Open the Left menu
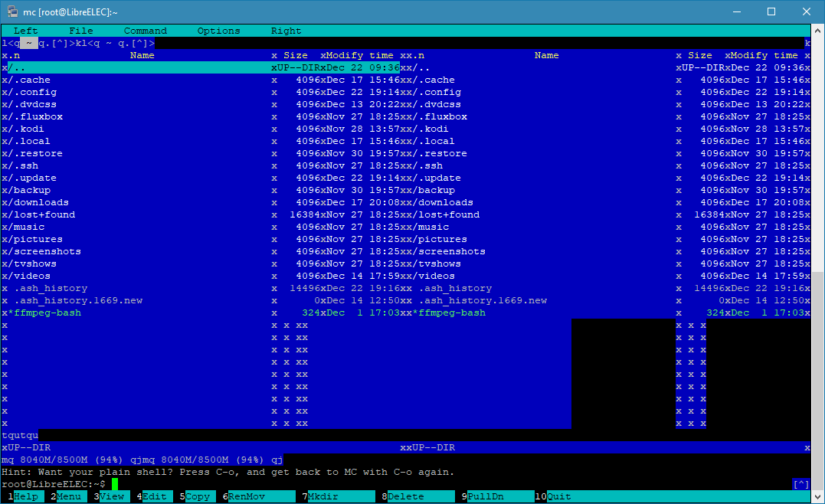The height and width of the screenshot is (504, 825). click(x=26, y=31)
